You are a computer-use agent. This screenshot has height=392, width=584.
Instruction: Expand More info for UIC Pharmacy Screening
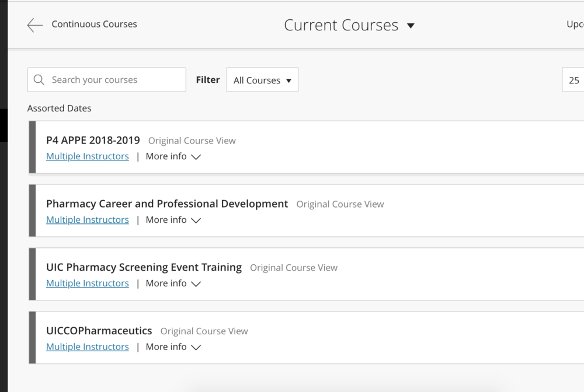point(173,283)
